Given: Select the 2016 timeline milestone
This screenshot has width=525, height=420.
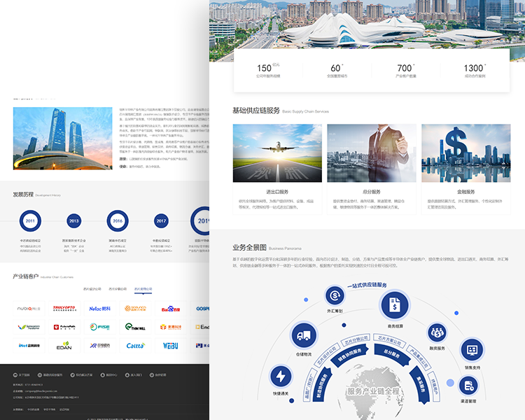Looking at the screenshot, I should click(118, 221).
